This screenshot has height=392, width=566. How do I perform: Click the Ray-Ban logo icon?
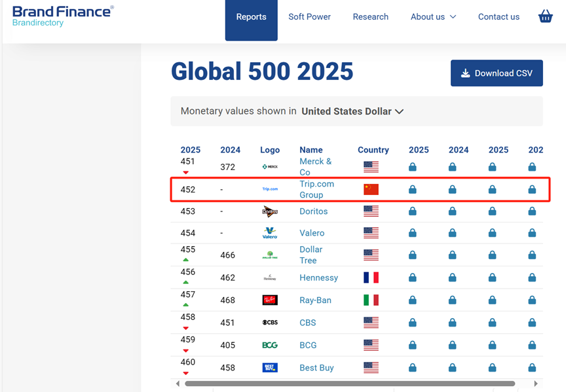click(269, 300)
